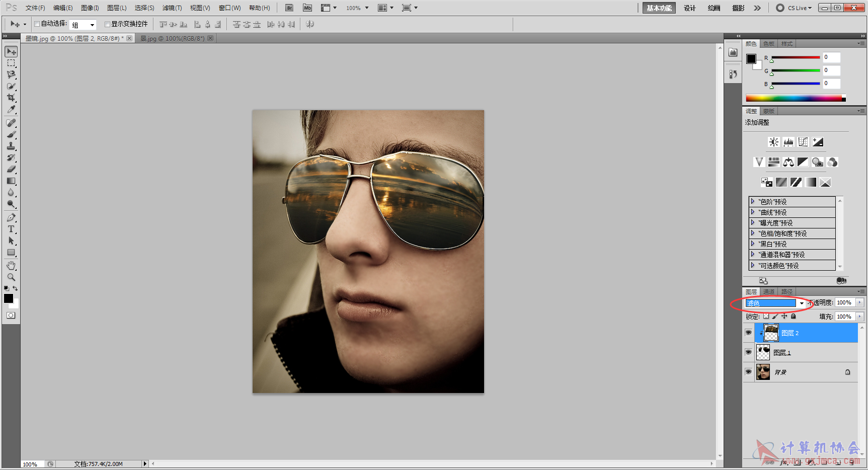Open the CS Live button
Viewport: 868px width, 470px height.
point(794,8)
